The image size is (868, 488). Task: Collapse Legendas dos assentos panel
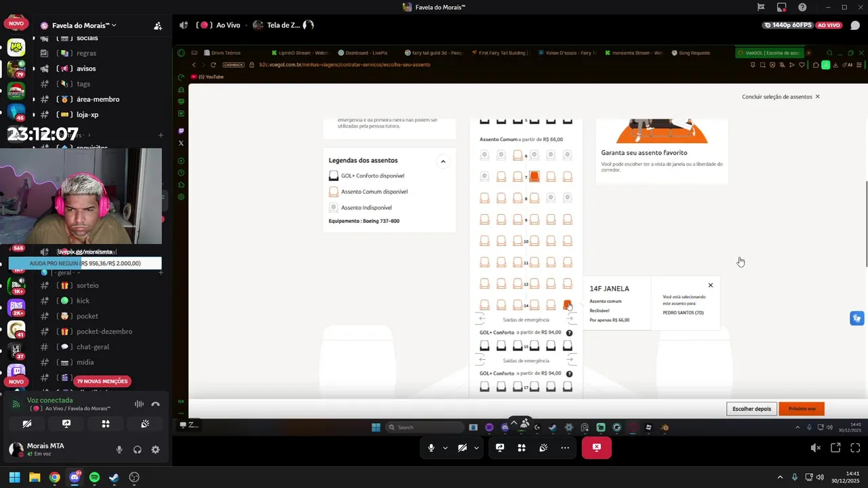pos(443,161)
